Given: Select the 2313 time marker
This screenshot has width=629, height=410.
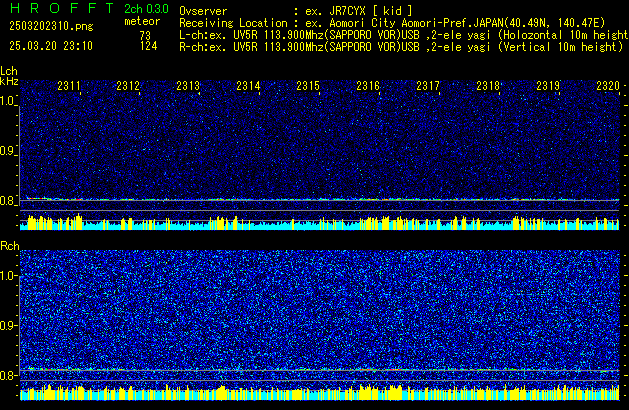Looking at the screenshot, I should coord(188,86).
